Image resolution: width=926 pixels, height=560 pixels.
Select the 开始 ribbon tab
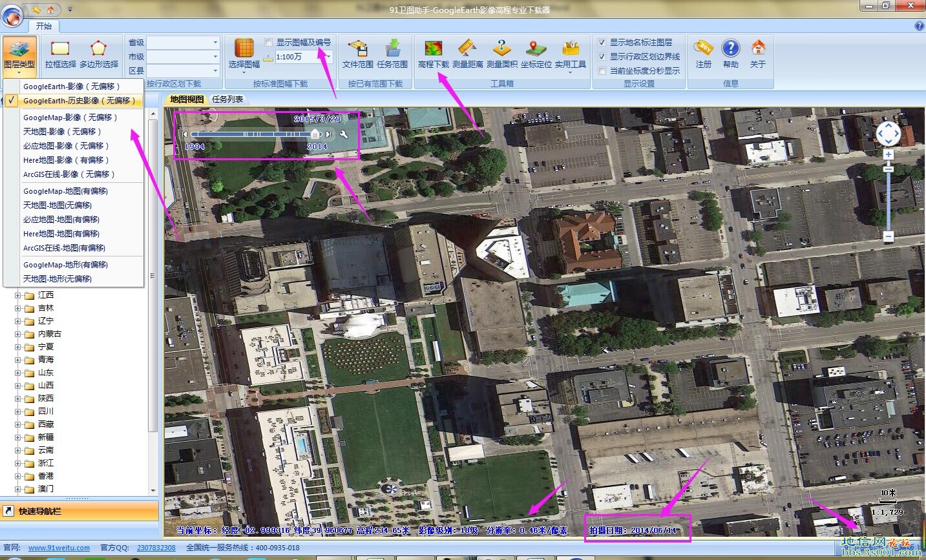pyautogui.click(x=44, y=26)
